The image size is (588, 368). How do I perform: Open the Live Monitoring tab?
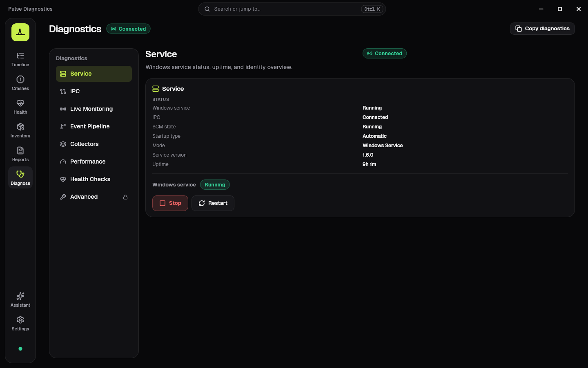click(x=94, y=109)
